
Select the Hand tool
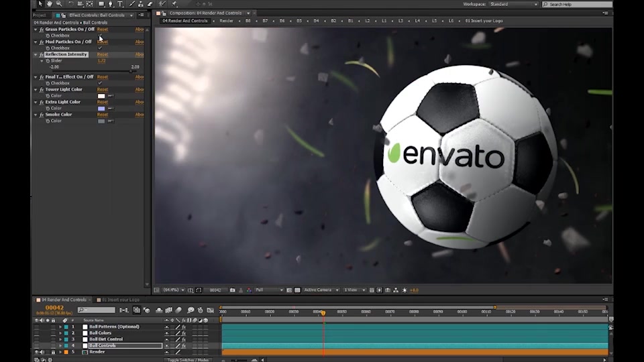click(49, 4)
